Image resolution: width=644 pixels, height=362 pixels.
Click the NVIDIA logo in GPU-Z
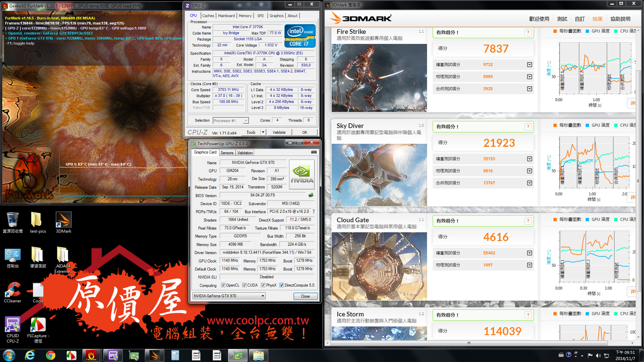point(302,175)
